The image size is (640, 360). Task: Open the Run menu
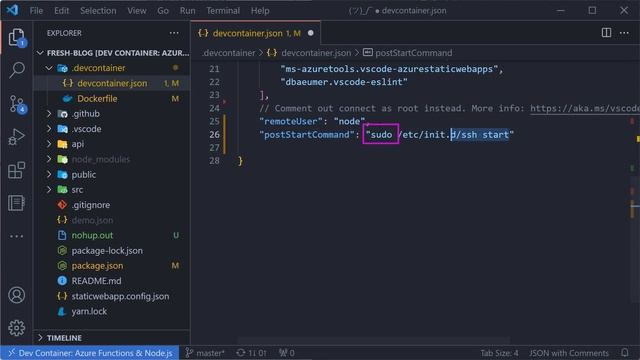(187, 11)
